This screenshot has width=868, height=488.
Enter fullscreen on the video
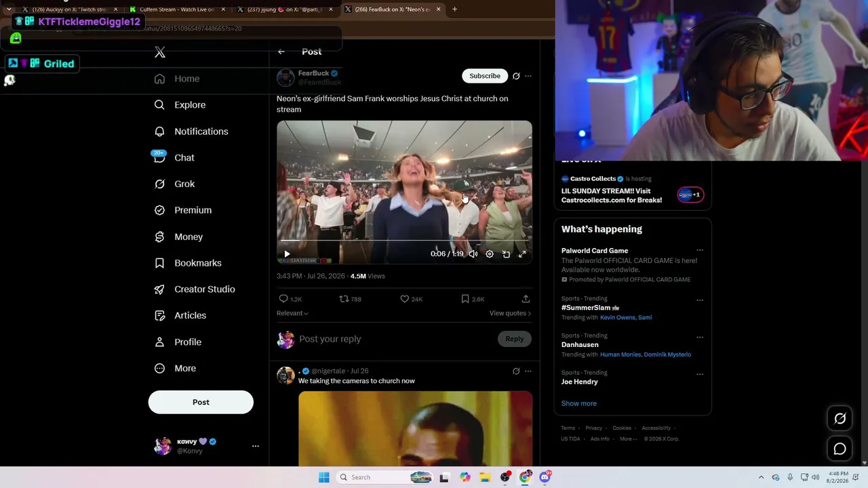click(522, 254)
